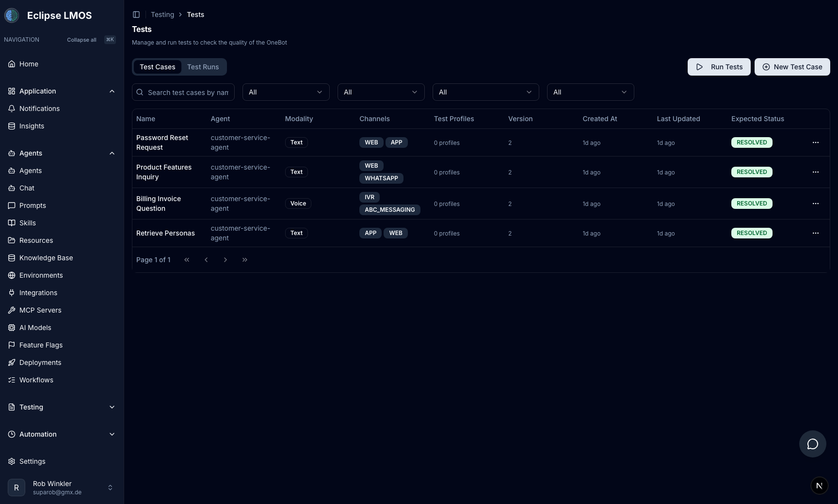The height and width of the screenshot is (504, 838).
Task: Open AI Models in the sidebar
Action: click(x=62, y=328)
